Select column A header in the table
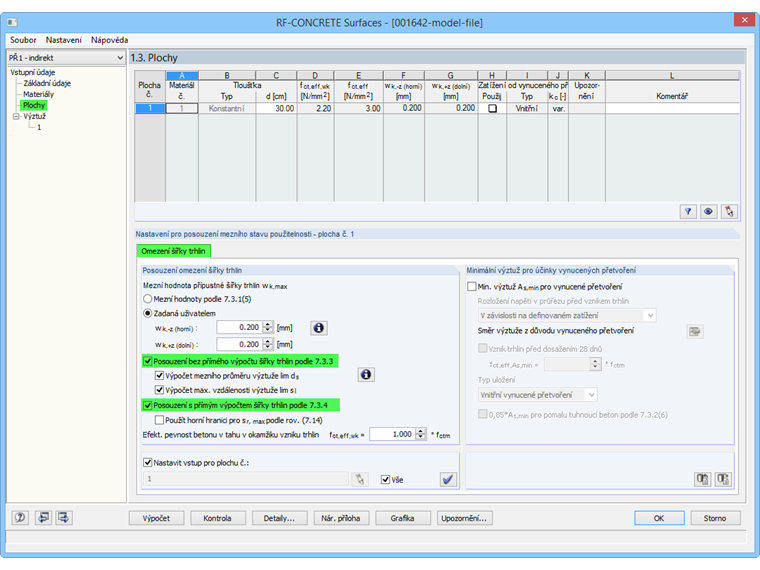Image resolution: width=760 pixels, height=570 pixels. click(x=182, y=75)
